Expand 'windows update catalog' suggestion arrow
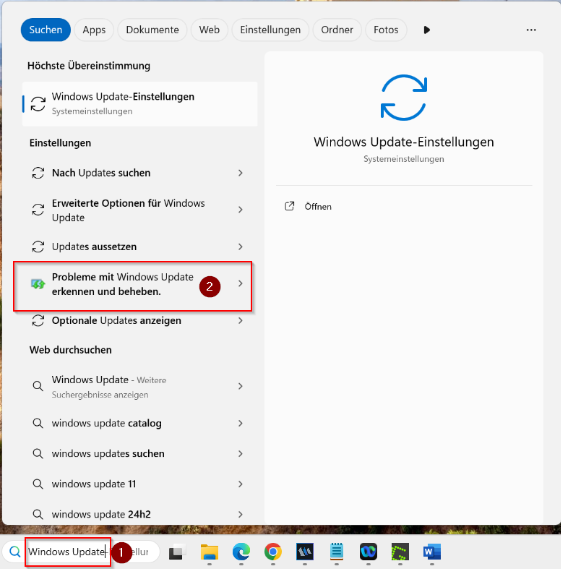 click(240, 423)
